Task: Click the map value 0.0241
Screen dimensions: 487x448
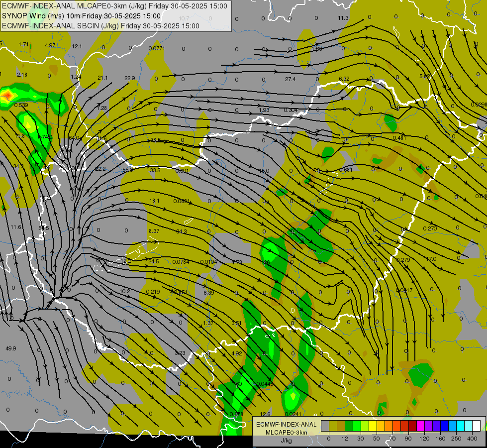Action: pyautogui.click(x=293, y=414)
